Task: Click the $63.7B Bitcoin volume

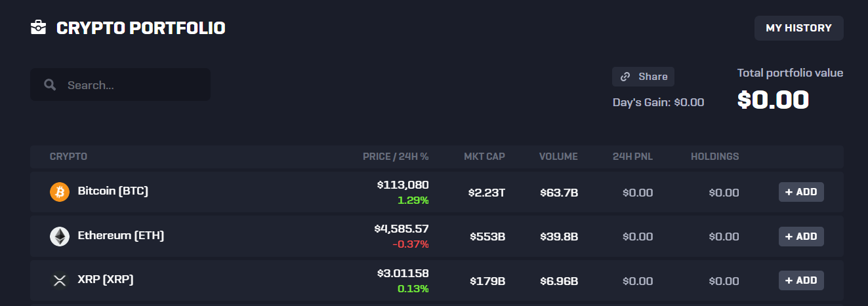Action: [x=559, y=193]
